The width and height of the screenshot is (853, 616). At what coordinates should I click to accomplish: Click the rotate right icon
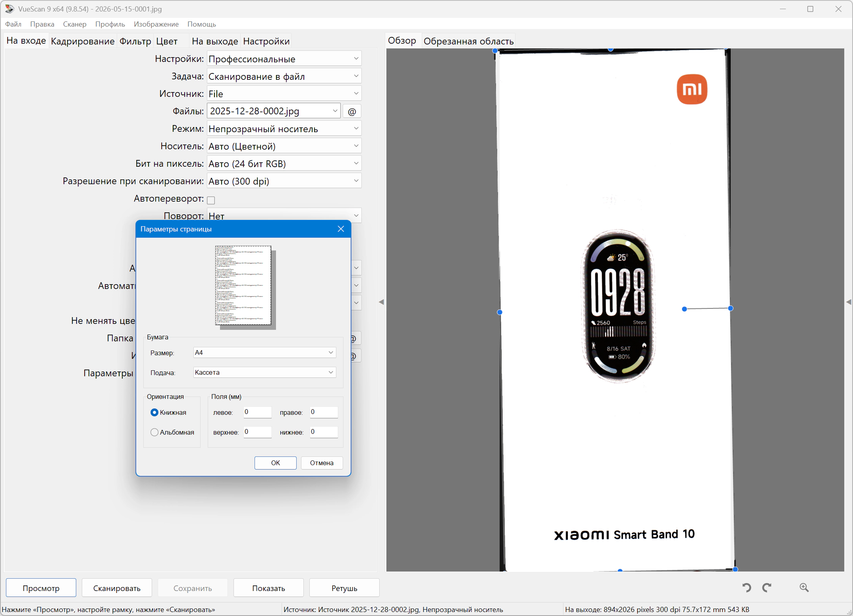(x=767, y=587)
